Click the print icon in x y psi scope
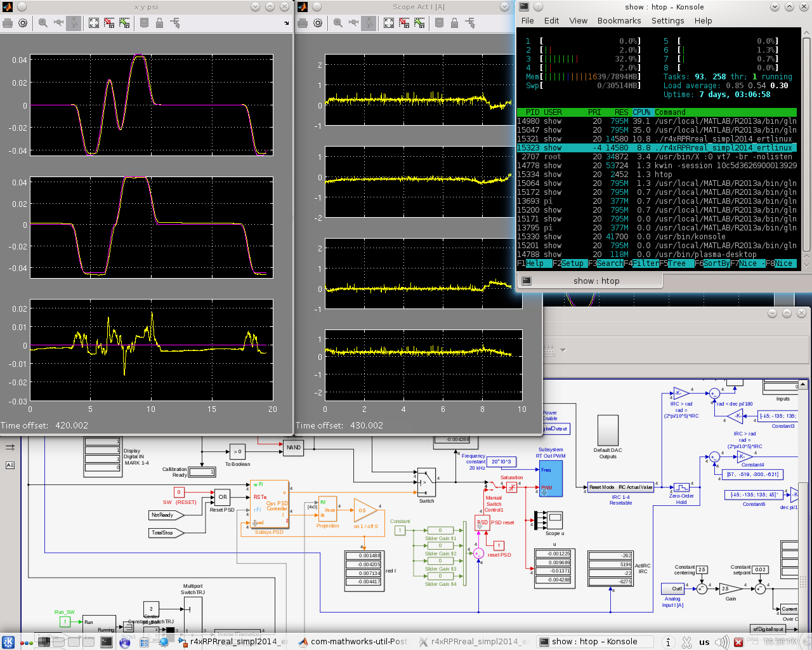This screenshot has width=812, height=650. coord(8,23)
